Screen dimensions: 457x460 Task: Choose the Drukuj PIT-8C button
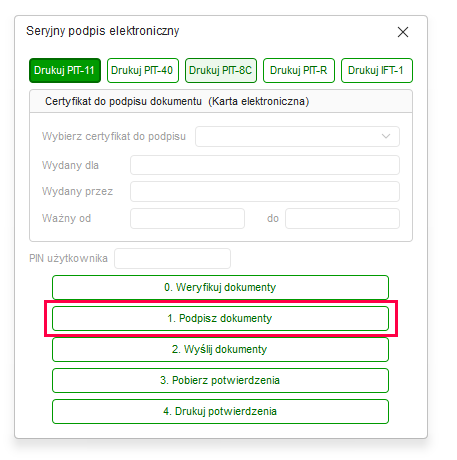click(221, 70)
